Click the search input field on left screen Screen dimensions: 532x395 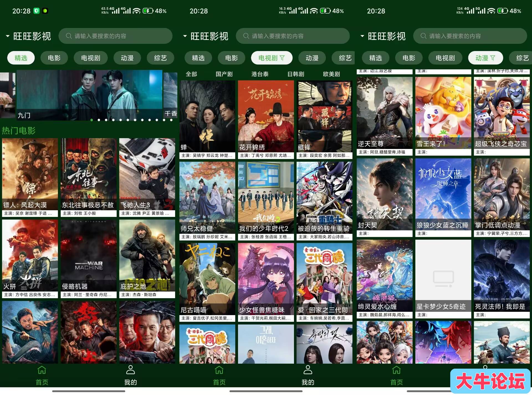click(115, 36)
